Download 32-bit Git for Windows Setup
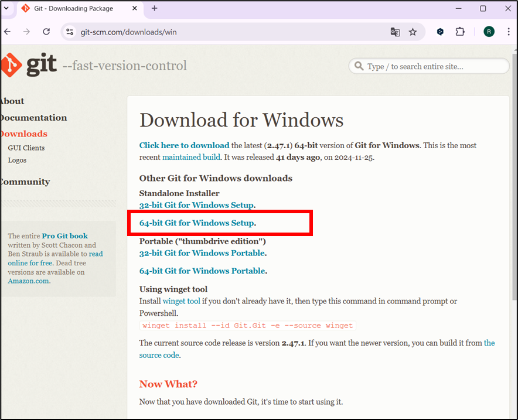 tap(196, 205)
